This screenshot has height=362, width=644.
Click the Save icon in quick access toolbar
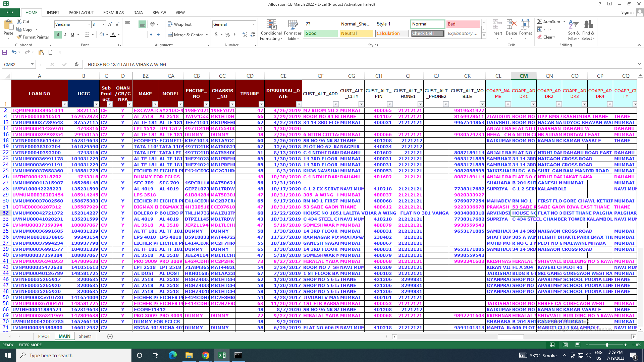click(x=4, y=52)
